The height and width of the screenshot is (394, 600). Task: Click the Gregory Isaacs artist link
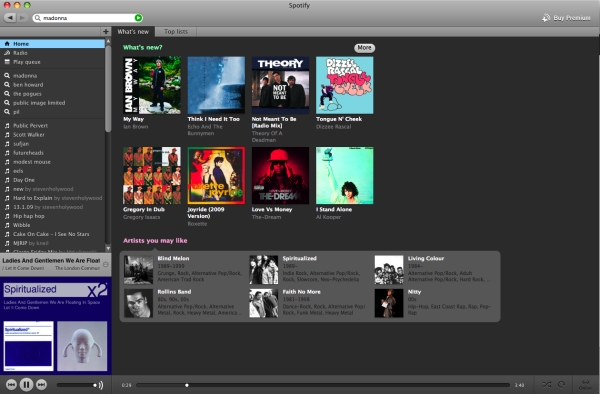(x=142, y=217)
